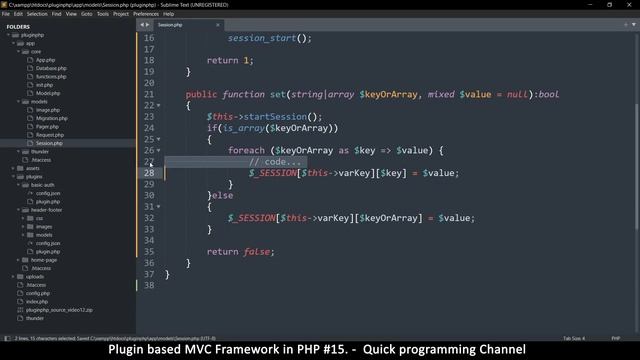Open config.php file icon in sidebar
The image size is (640, 360).
point(20,293)
